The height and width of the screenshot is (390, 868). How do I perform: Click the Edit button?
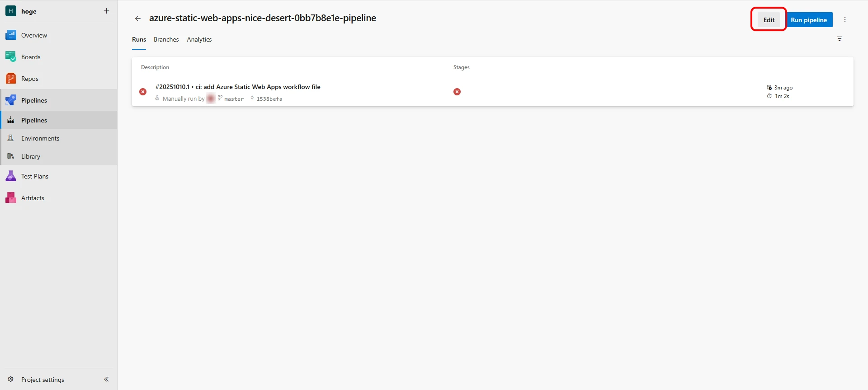pos(769,20)
